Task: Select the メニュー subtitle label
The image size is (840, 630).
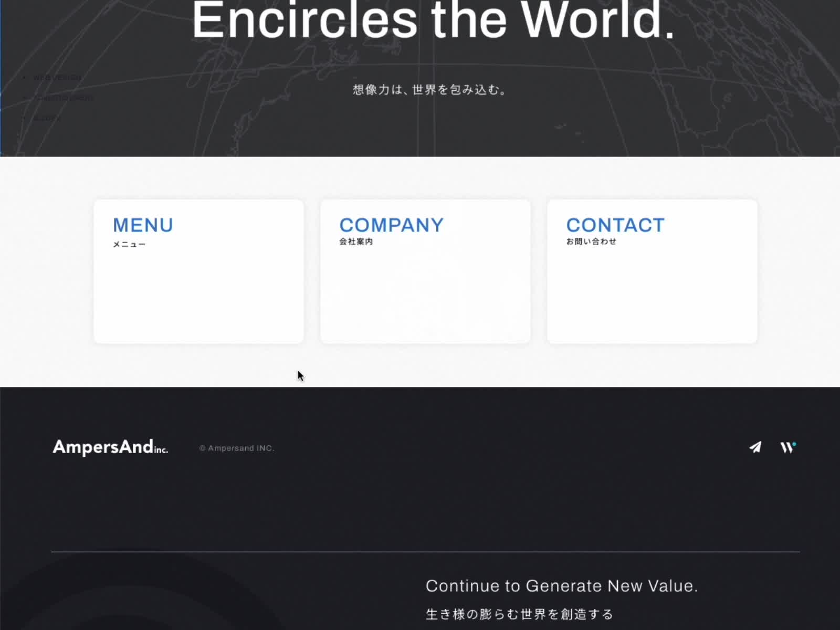Action: [x=129, y=245]
